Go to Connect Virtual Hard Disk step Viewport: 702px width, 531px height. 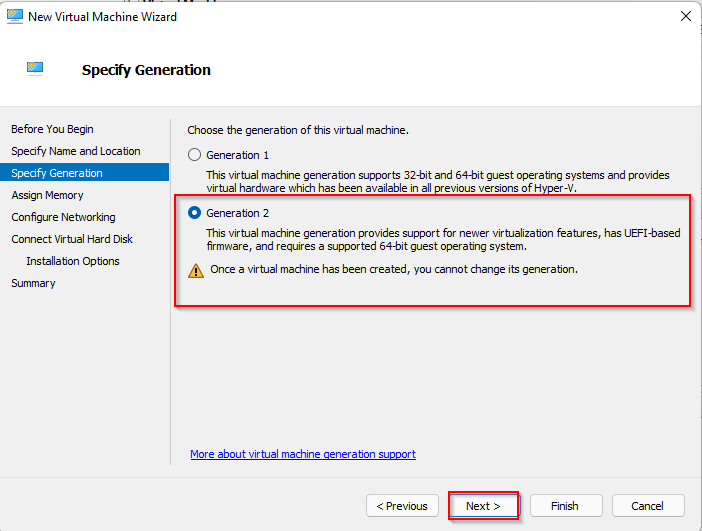pos(72,239)
